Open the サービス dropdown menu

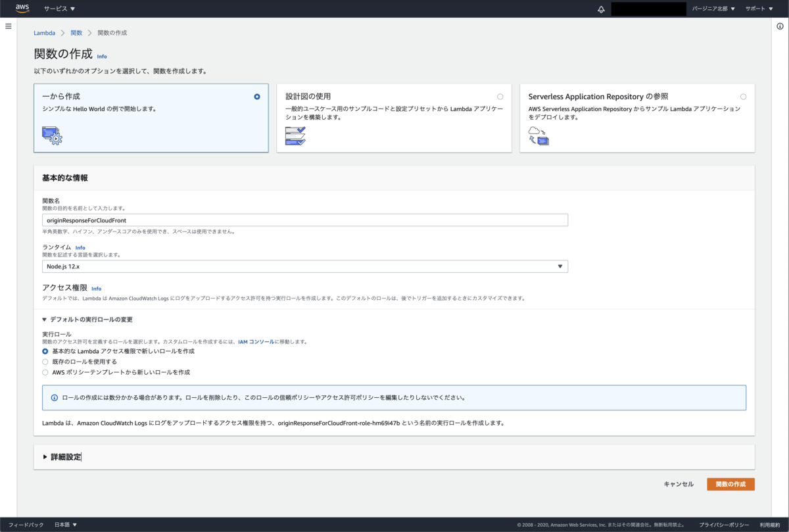(59, 9)
